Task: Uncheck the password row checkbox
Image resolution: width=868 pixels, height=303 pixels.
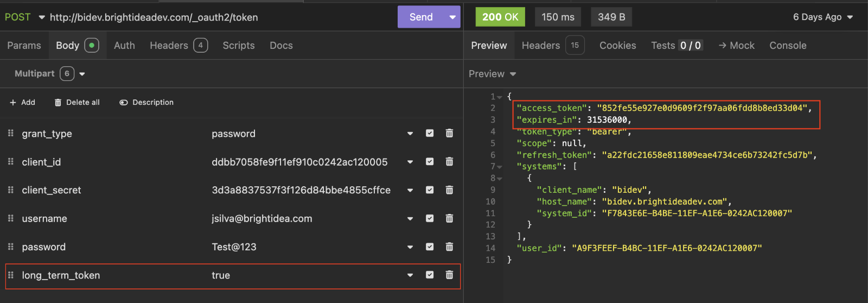Action: tap(430, 247)
